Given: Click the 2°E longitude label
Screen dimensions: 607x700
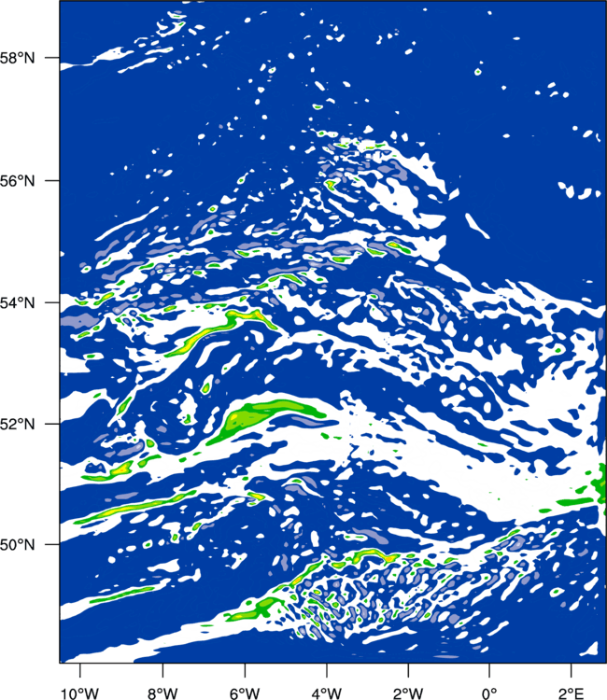Looking at the screenshot, I should [x=572, y=693].
